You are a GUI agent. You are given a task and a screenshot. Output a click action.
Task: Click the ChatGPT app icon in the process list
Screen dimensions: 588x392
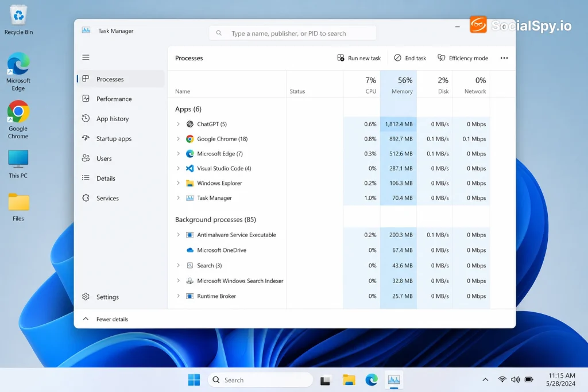pos(189,124)
